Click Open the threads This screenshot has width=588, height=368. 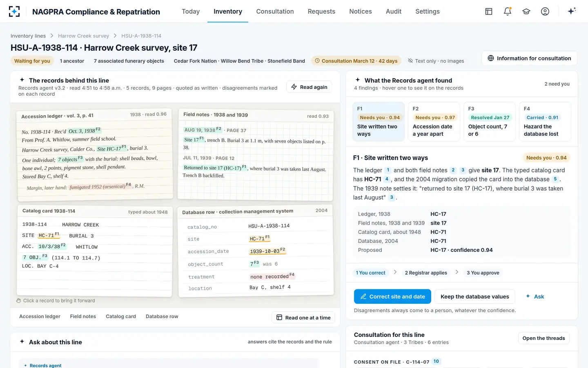[543, 338]
